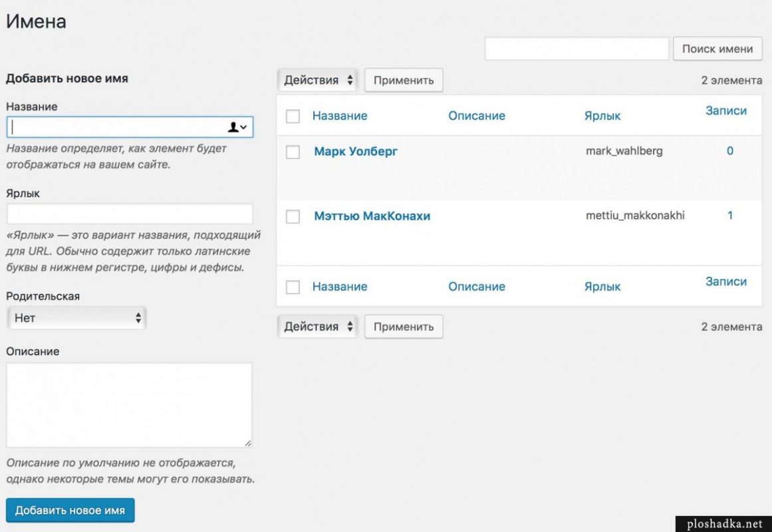The width and height of the screenshot is (772, 532).
Task: Click the search input field
Action: (577, 48)
